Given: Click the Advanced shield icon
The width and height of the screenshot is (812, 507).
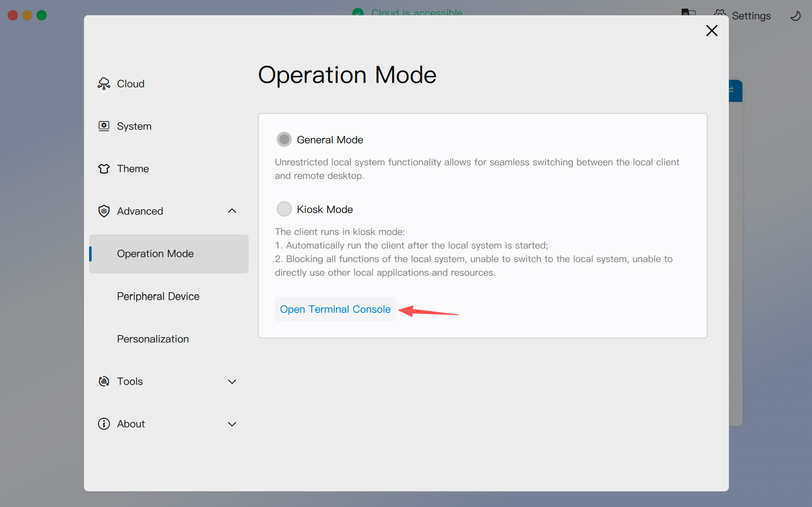Looking at the screenshot, I should [104, 211].
